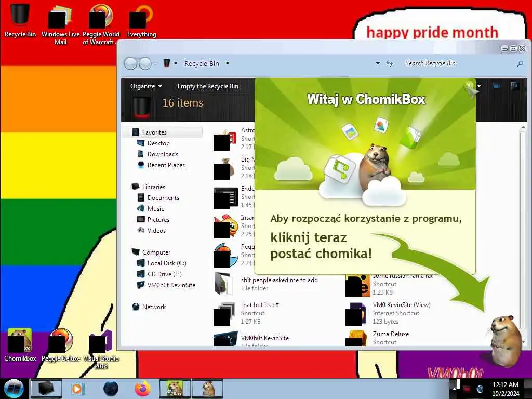The width and height of the screenshot is (532, 399).
Task: Click Recycle Bin in the address bar
Action: point(202,63)
